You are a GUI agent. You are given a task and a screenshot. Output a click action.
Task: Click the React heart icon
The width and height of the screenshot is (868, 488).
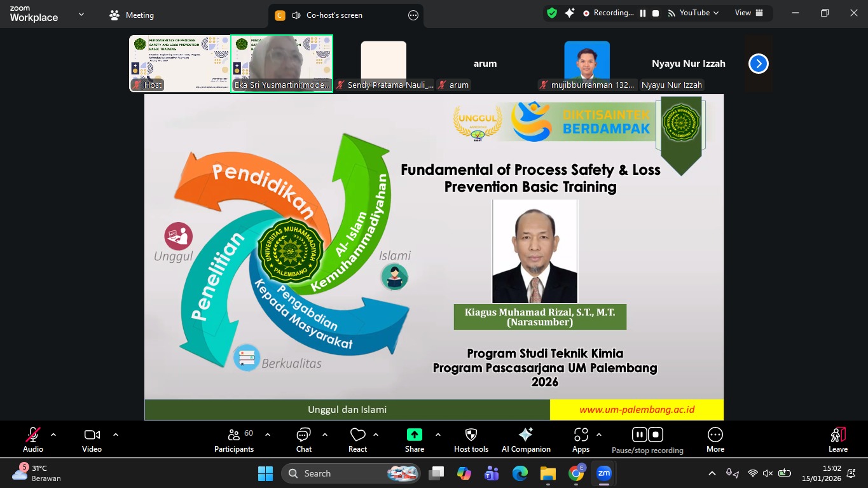357,440
